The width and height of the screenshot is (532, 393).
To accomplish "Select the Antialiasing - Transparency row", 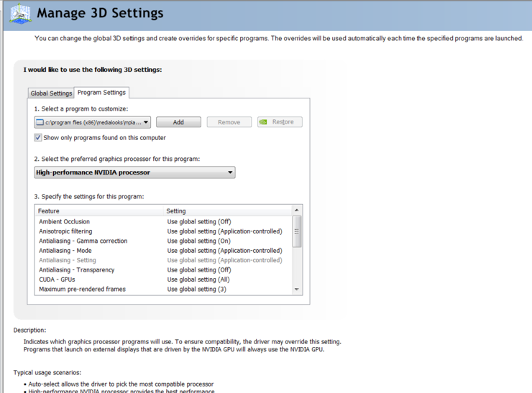I will (163, 270).
